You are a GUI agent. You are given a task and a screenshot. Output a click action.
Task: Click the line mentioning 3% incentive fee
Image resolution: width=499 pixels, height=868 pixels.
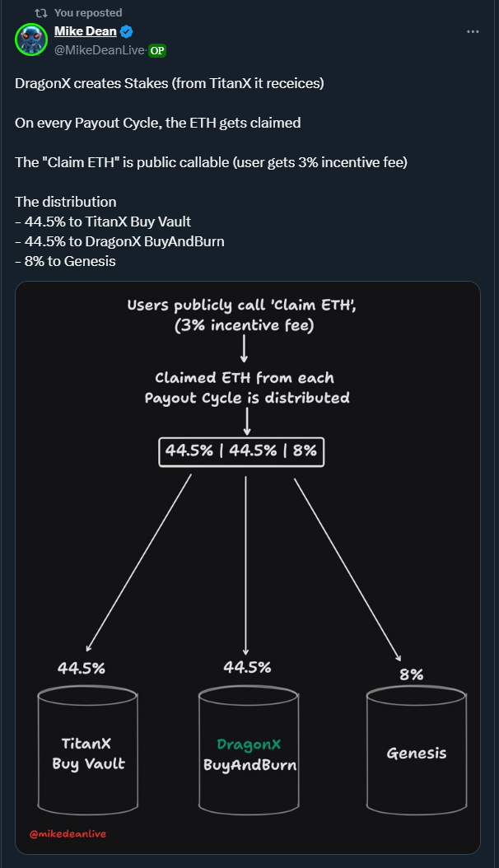point(211,162)
